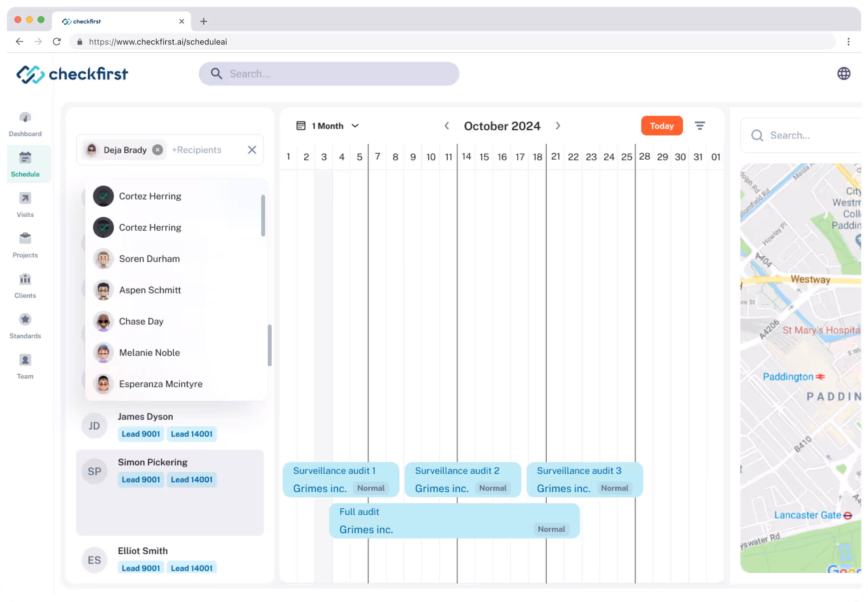Open the Full audit Grimes inc. event
The width and height of the screenshot is (868, 602).
click(454, 521)
